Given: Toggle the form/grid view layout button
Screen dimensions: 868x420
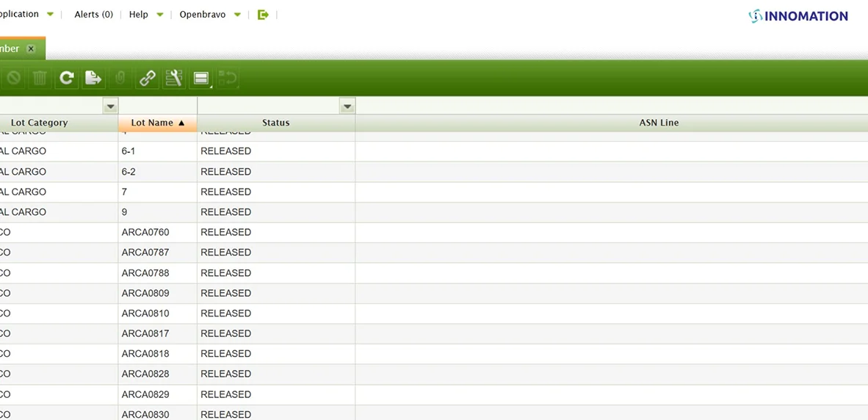Looking at the screenshot, I should pyautogui.click(x=201, y=78).
